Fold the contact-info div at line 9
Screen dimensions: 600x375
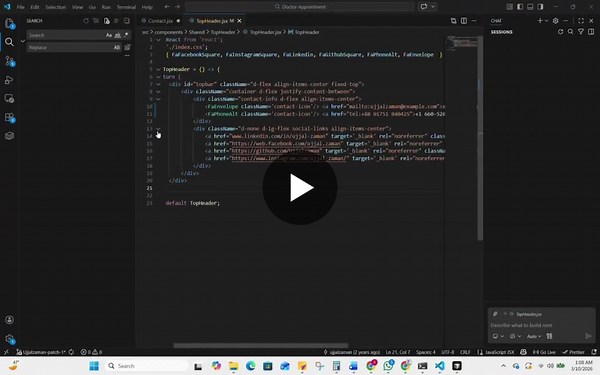158,99
